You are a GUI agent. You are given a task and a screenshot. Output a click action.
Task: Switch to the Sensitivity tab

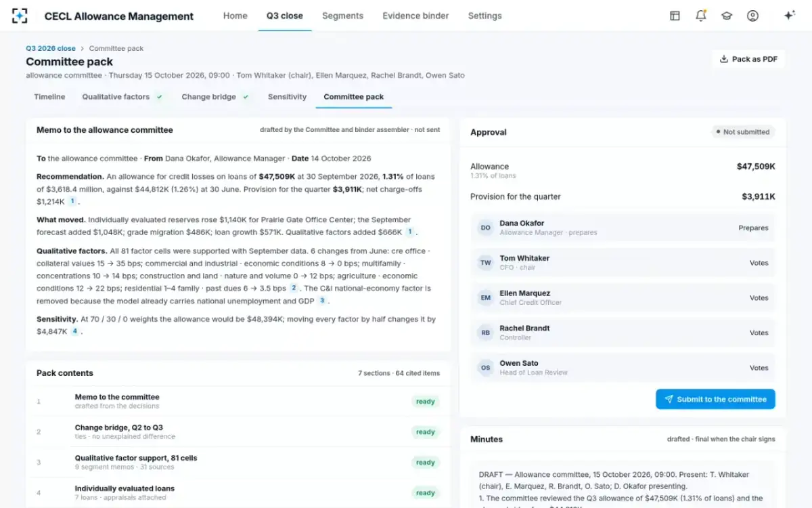(287, 97)
